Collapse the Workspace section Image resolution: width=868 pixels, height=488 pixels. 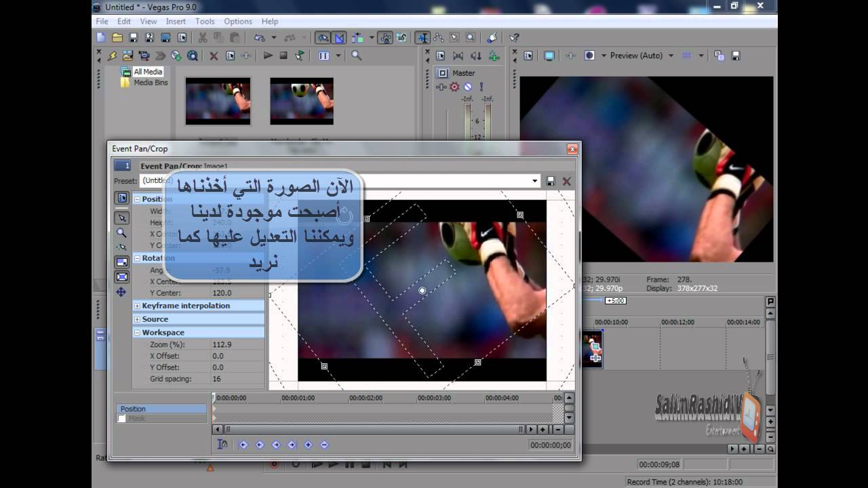[x=137, y=333]
